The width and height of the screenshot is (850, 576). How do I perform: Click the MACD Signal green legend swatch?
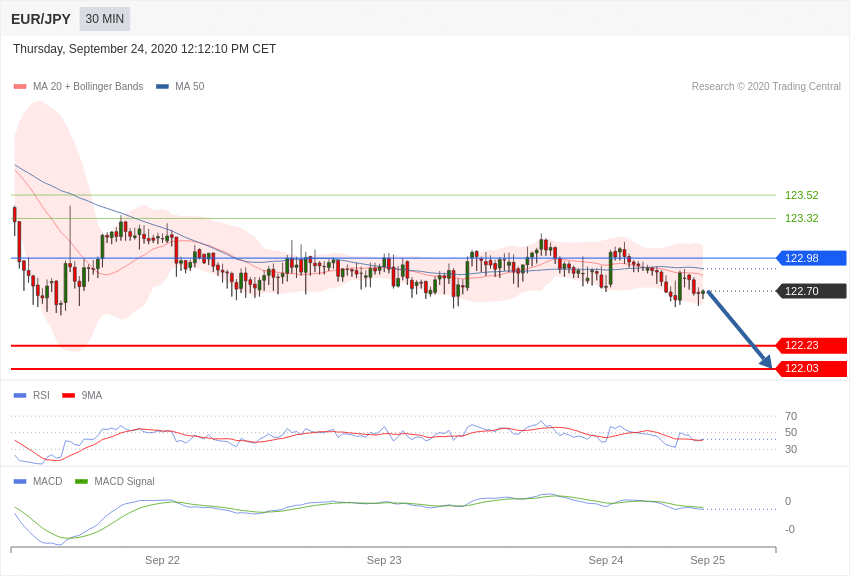click(x=81, y=481)
